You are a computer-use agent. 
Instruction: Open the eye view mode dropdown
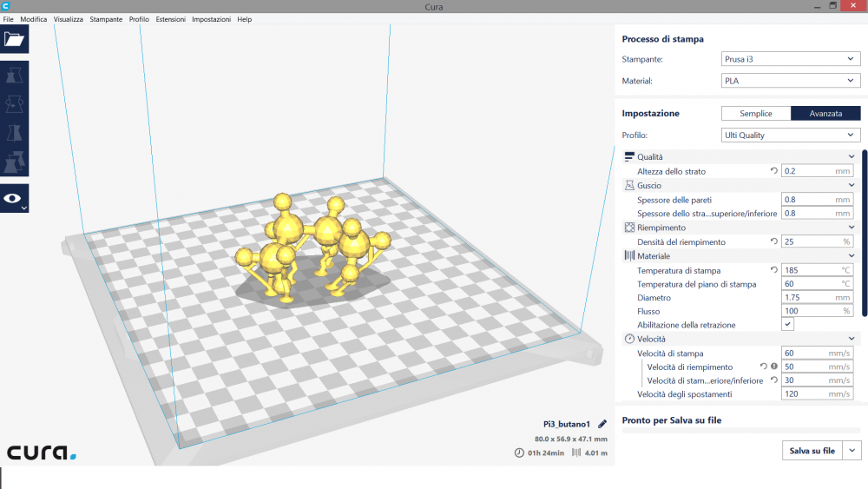(15, 199)
